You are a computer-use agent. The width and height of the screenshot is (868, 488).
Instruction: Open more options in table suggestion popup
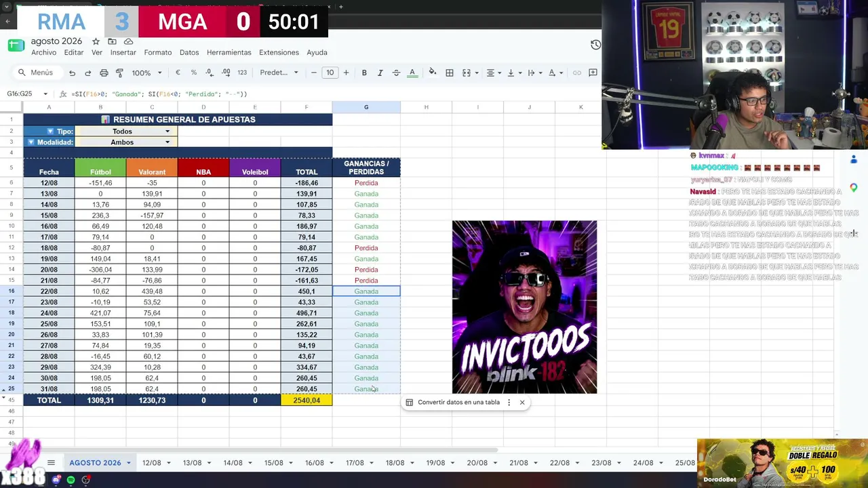(x=509, y=403)
